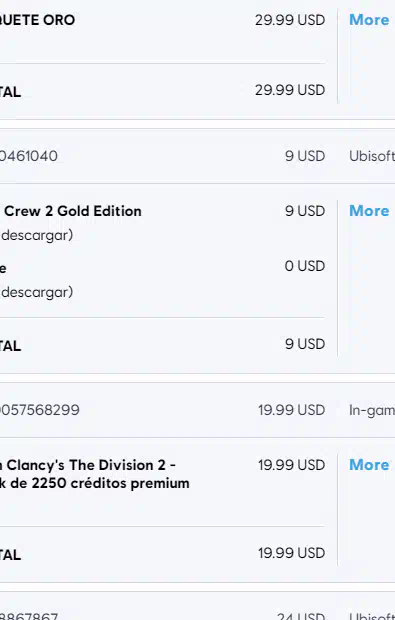Click the 29.99 USD total amount
The height and width of the screenshot is (620, 395).
pyautogui.click(x=290, y=90)
